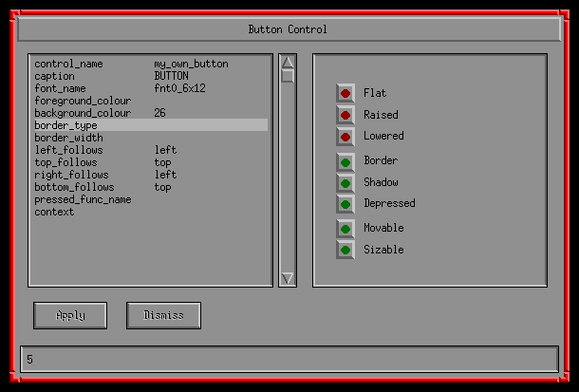Select the top_follows property row

[151, 162]
